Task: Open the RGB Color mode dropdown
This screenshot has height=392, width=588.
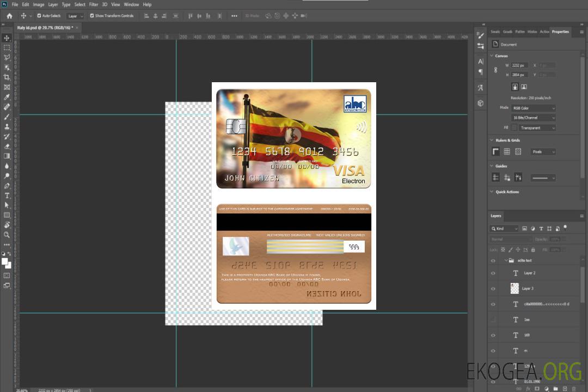Action: coord(534,108)
